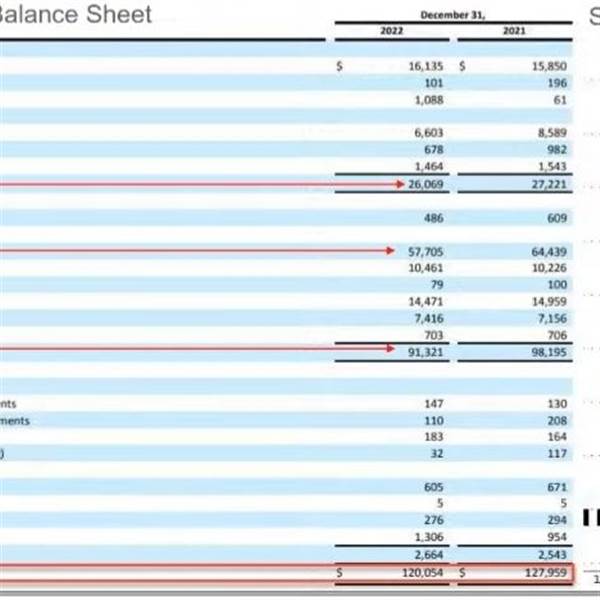Viewport: 600px width, 600px height.
Task: Click the 954 value
Action: coord(557,537)
